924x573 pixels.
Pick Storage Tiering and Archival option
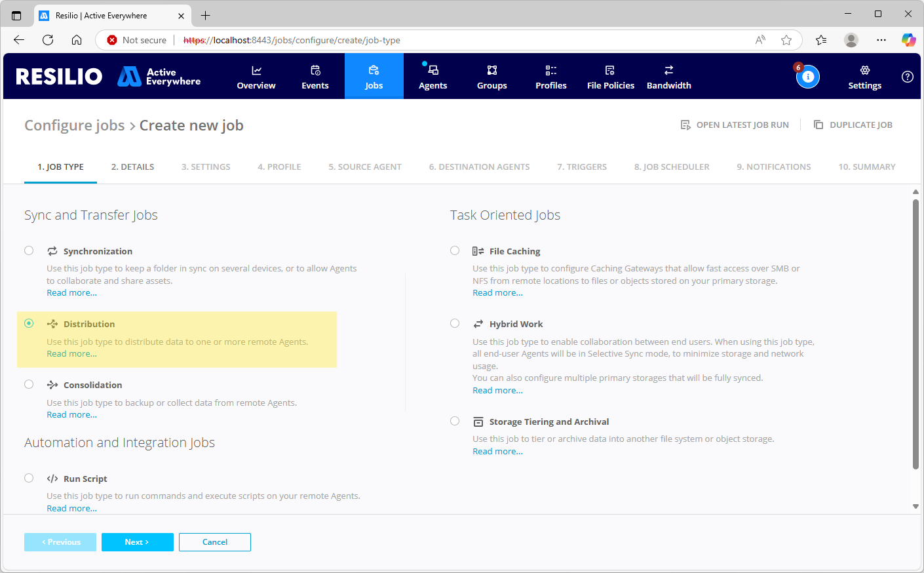point(455,421)
